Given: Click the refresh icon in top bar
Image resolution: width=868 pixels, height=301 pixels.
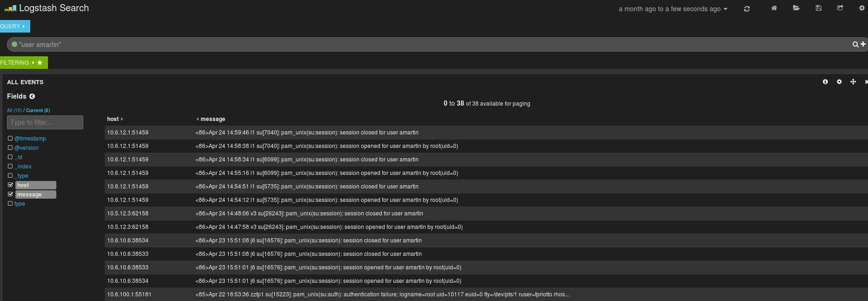Looking at the screenshot, I should [x=747, y=9].
